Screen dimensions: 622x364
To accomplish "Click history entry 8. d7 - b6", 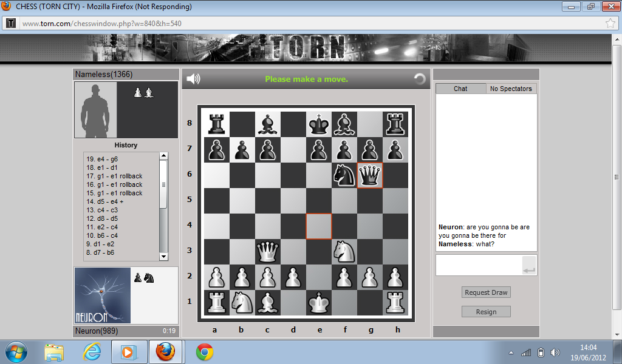I will [100, 252].
